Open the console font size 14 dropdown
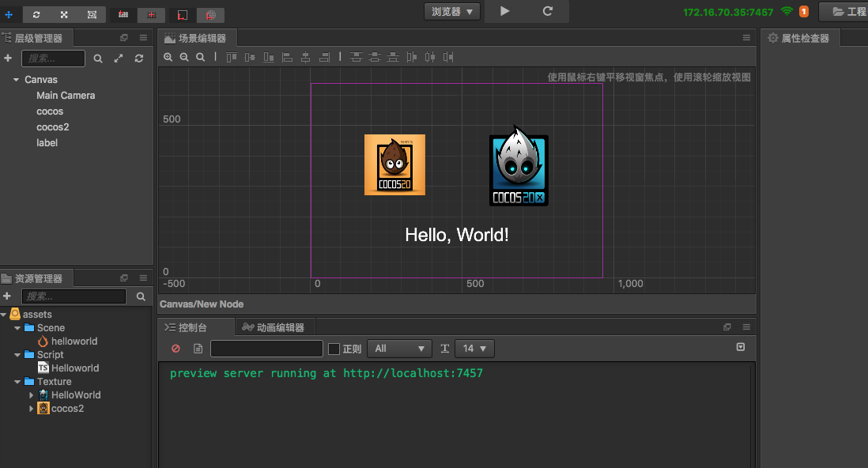Screen dimensions: 868x468 click(x=475, y=349)
